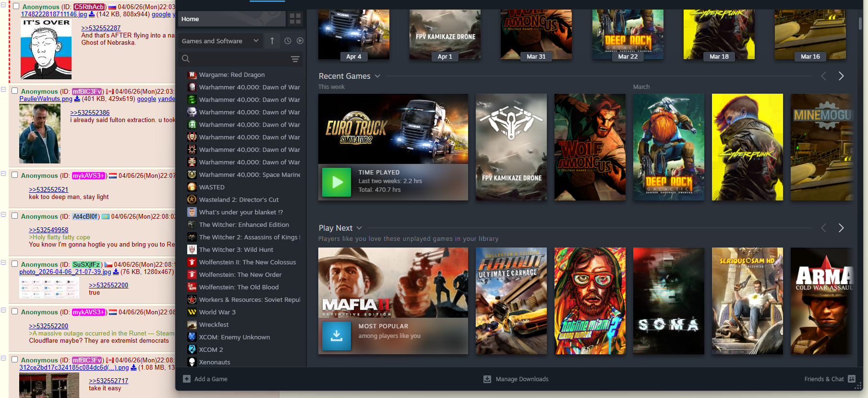The height and width of the screenshot is (398, 868).
Task: Check the box on post ID SuSXjfFz
Action: [x=14, y=264]
